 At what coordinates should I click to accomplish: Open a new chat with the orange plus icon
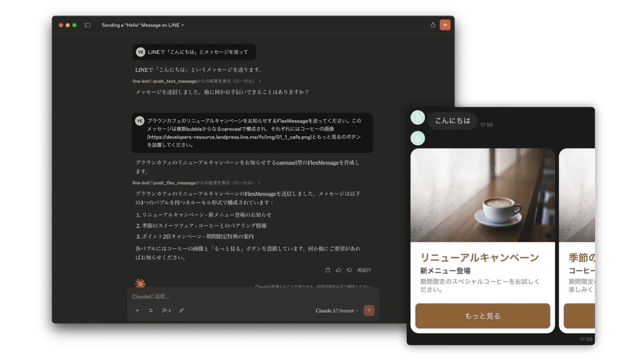point(445,25)
